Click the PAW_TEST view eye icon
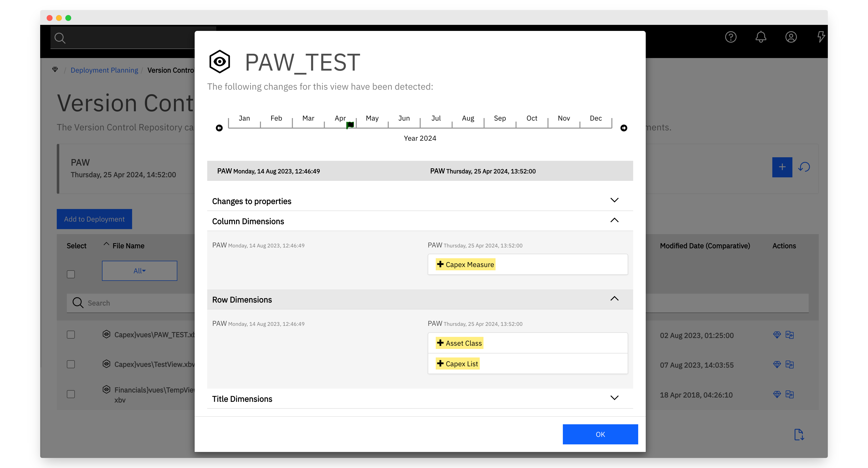Image resolution: width=868 pixels, height=468 pixels. [219, 62]
